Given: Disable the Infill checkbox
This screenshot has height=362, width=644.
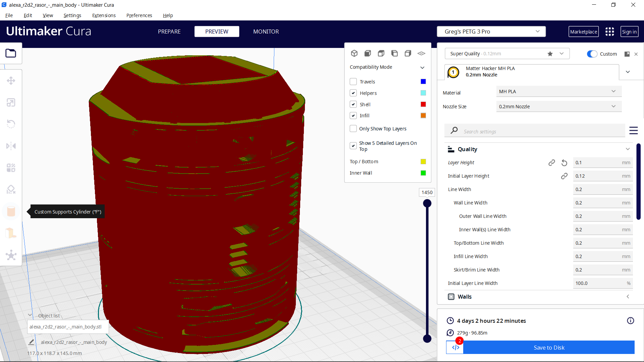Looking at the screenshot, I should click(x=353, y=115).
